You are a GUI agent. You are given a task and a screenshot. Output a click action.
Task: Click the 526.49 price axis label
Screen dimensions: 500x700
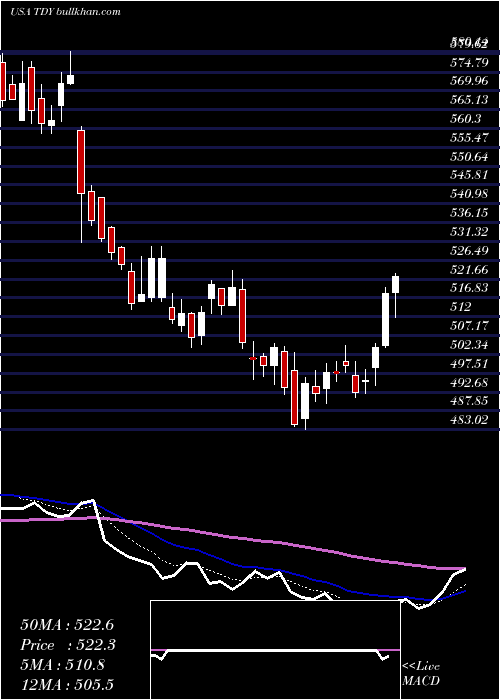[x=468, y=251]
